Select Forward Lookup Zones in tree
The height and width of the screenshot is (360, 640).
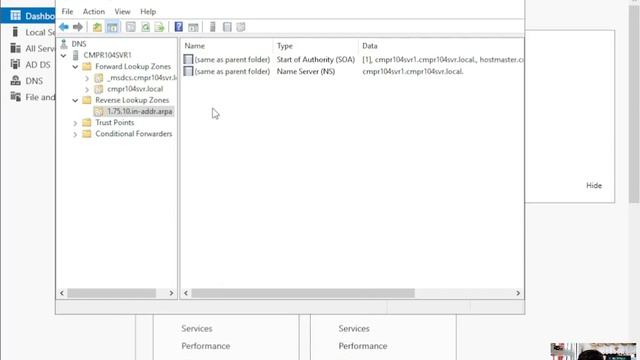133,67
